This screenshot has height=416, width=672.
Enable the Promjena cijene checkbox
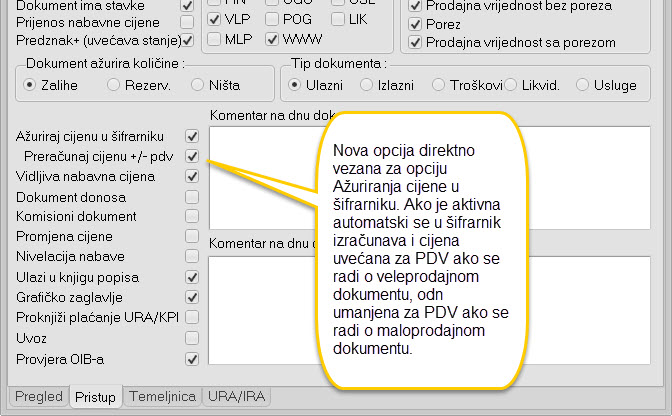[192, 236]
